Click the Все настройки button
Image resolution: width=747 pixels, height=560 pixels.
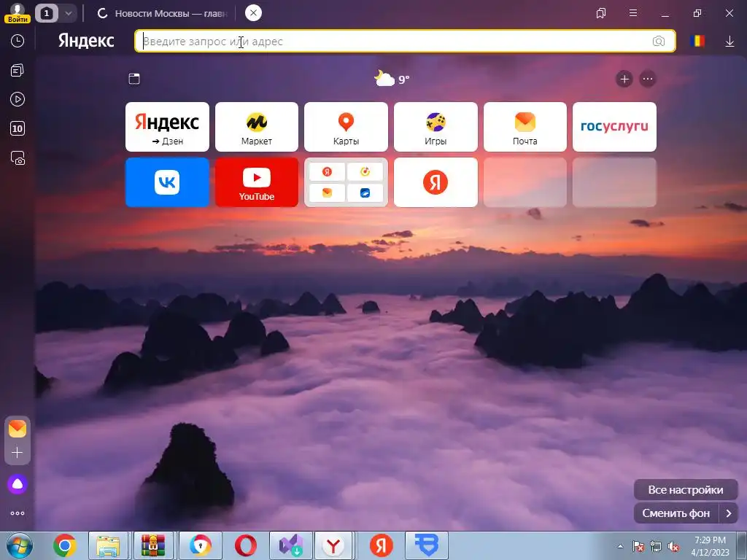click(x=686, y=489)
